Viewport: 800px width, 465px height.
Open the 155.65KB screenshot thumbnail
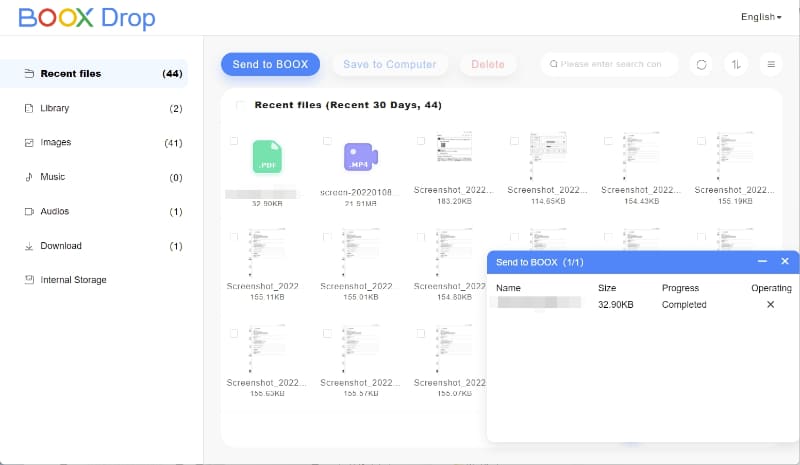click(x=267, y=349)
